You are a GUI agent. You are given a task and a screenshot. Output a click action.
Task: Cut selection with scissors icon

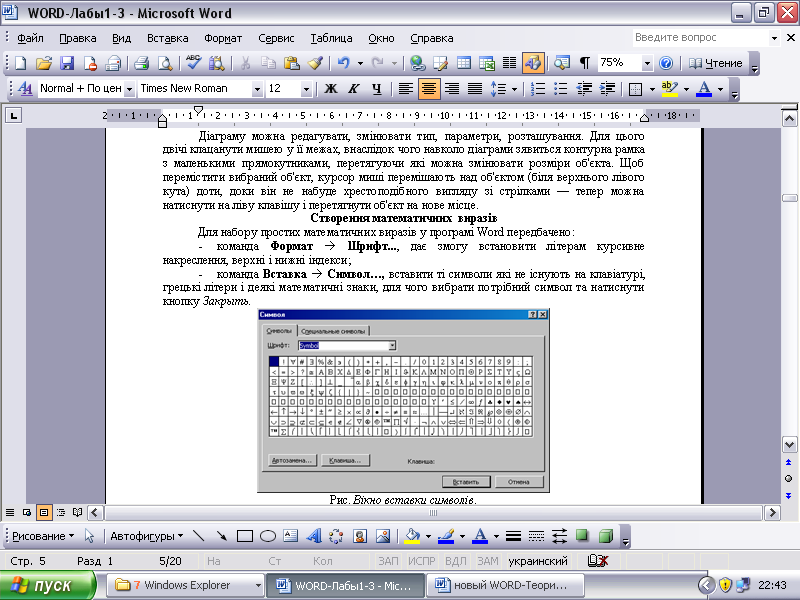click(x=245, y=63)
